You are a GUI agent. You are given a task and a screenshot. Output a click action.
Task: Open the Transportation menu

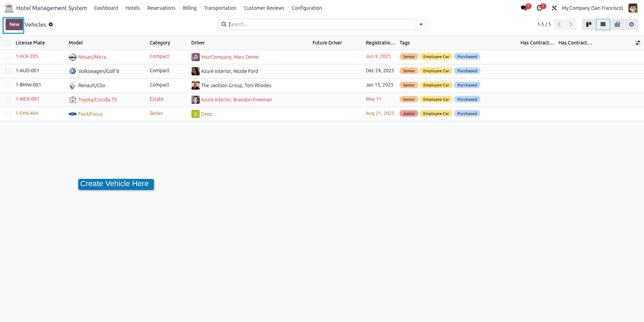click(220, 8)
